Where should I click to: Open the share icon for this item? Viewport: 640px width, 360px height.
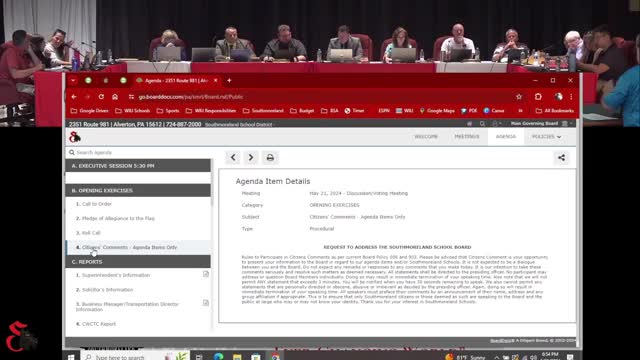pyautogui.click(x=562, y=158)
